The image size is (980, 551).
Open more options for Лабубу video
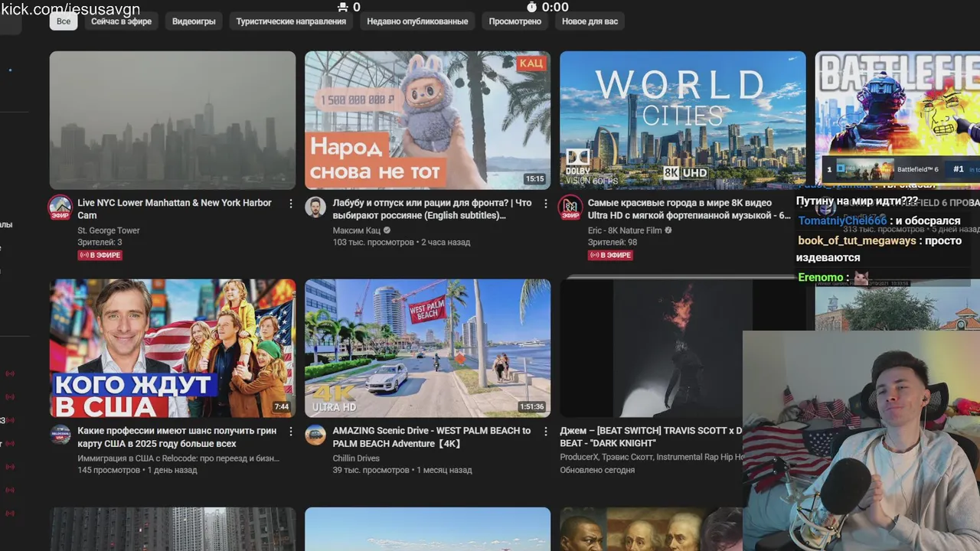click(546, 204)
